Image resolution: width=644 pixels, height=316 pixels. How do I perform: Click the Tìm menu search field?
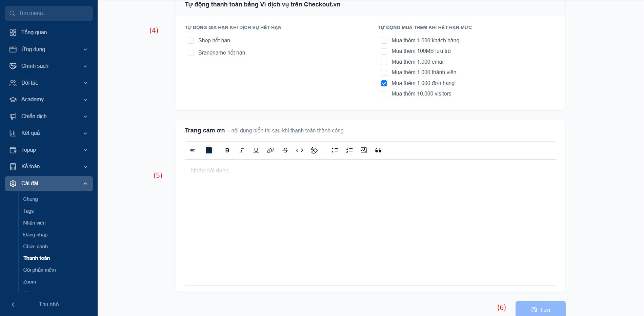pyautogui.click(x=49, y=13)
